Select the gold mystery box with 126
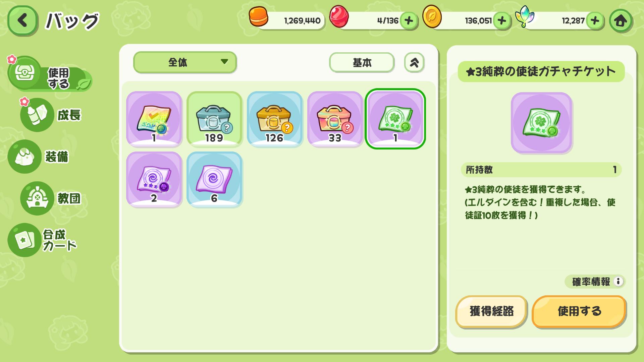Image resolution: width=644 pixels, height=362 pixels. point(275,119)
